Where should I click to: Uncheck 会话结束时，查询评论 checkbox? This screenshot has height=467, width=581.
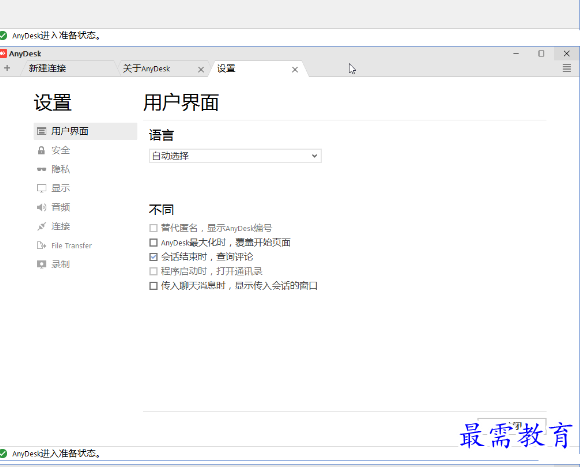[153, 257]
